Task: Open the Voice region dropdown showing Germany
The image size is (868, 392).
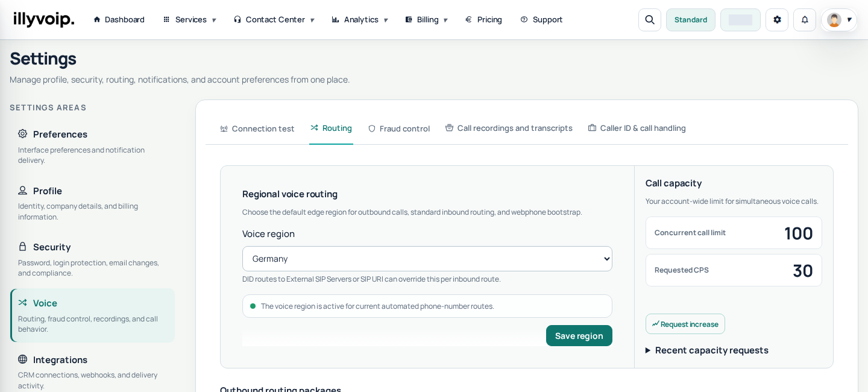Action: pos(427,259)
